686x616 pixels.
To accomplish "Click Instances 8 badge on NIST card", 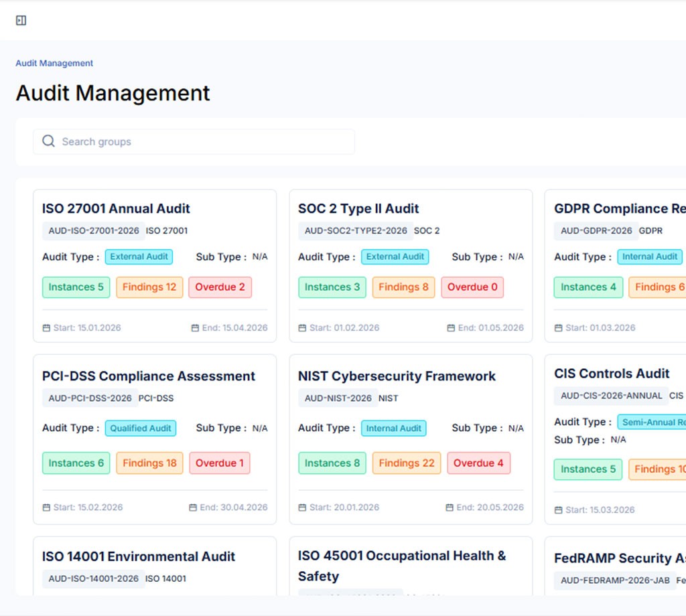I will tap(332, 463).
